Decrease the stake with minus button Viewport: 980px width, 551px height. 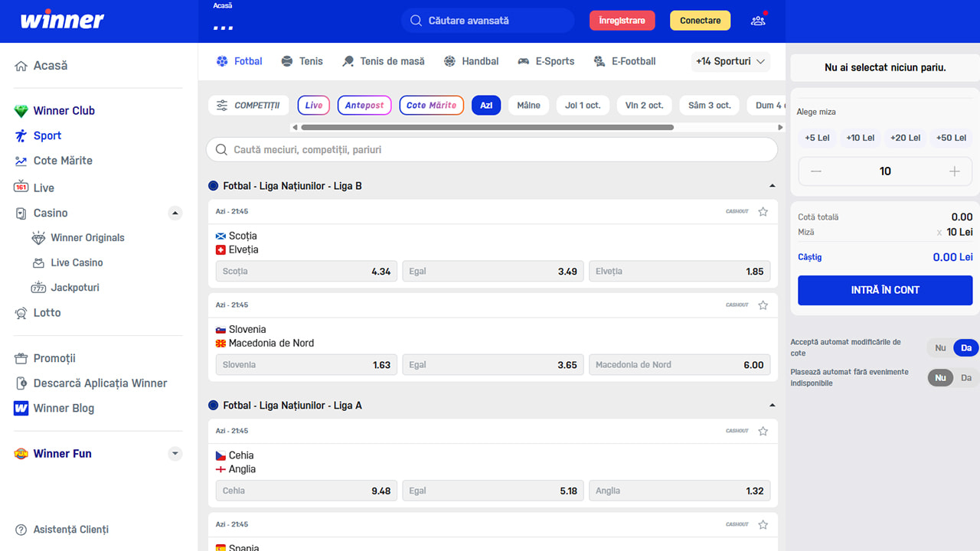[816, 171]
